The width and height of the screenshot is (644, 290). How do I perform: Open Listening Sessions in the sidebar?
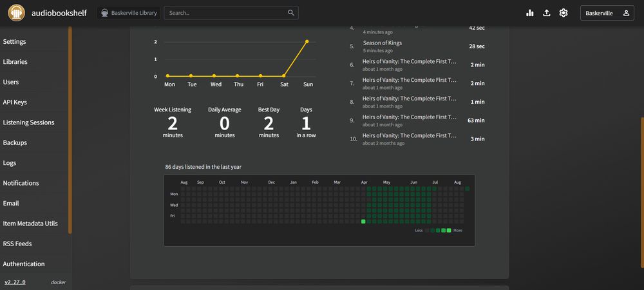[34, 122]
